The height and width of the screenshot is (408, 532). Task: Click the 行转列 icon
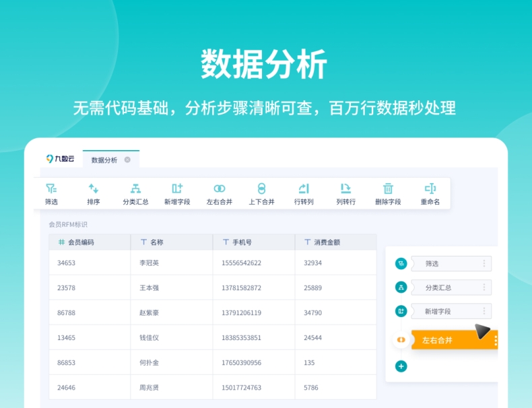[x=304, y=189]
